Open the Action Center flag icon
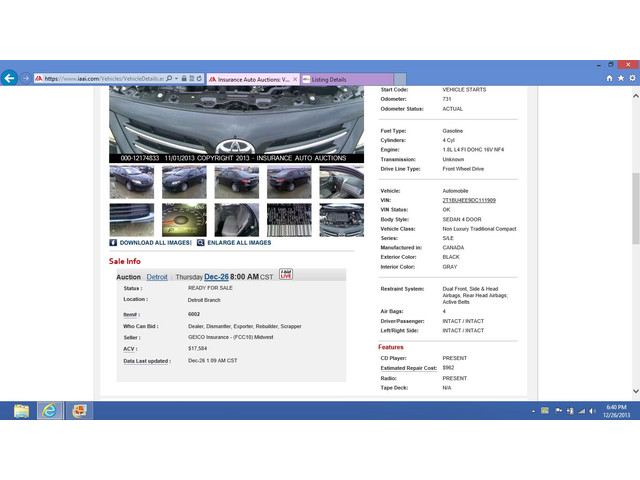This screenshot has width=640, height=480. pyautogui.click(x=558, y=411)
